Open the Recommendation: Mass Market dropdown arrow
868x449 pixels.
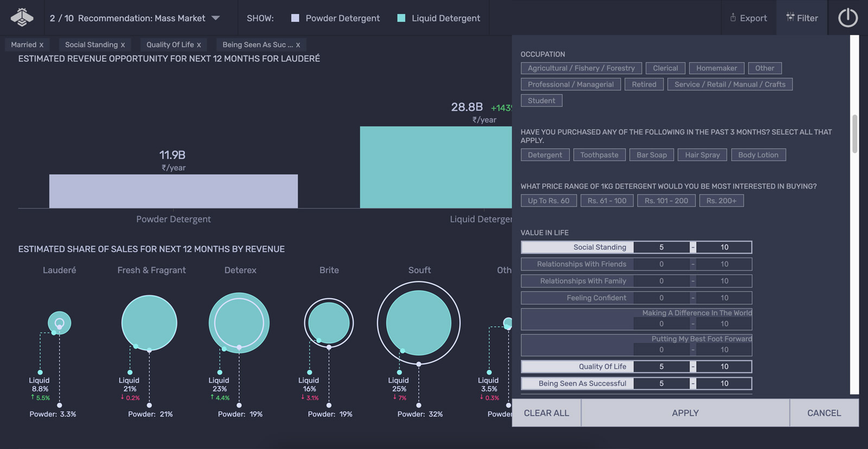[216, 18]
